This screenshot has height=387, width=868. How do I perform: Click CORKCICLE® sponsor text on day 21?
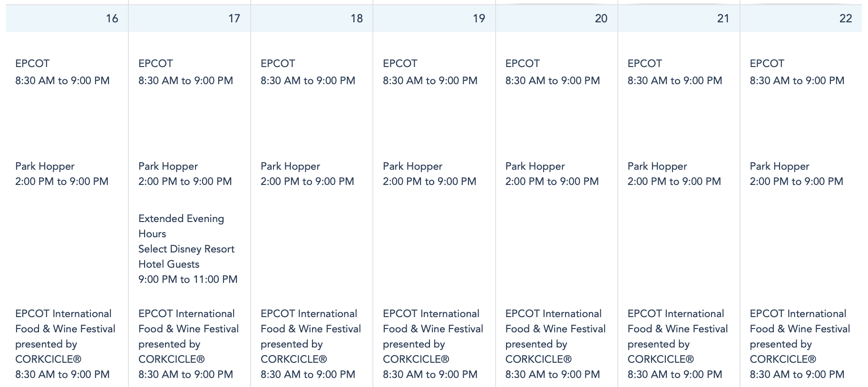660,359
